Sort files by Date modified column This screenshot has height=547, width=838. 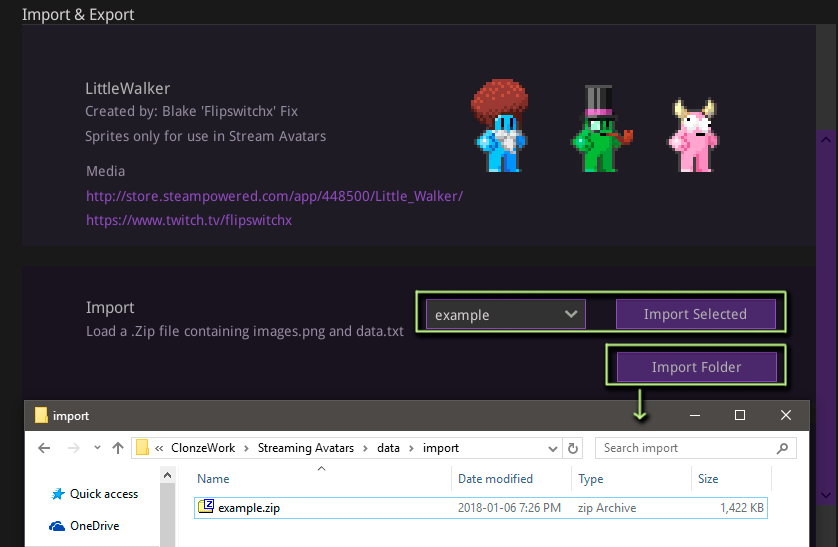pyautogui.click(x=495, y=479)
